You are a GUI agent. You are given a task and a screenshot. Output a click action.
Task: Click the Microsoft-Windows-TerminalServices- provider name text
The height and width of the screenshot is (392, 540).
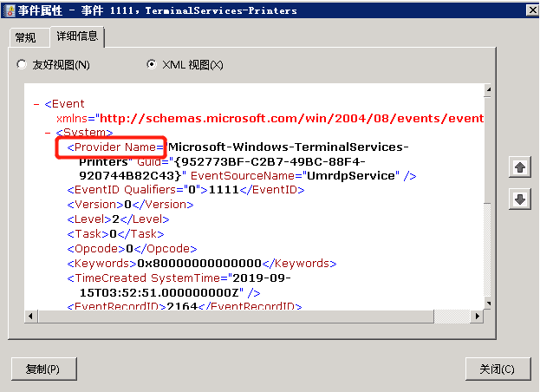pos(289,147)
